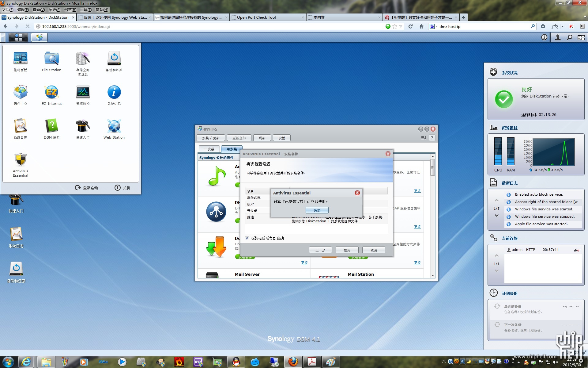This screenshot has height=368, width=588.
Task: Go to previous page of current connections
Action: [x=496, y=255]
